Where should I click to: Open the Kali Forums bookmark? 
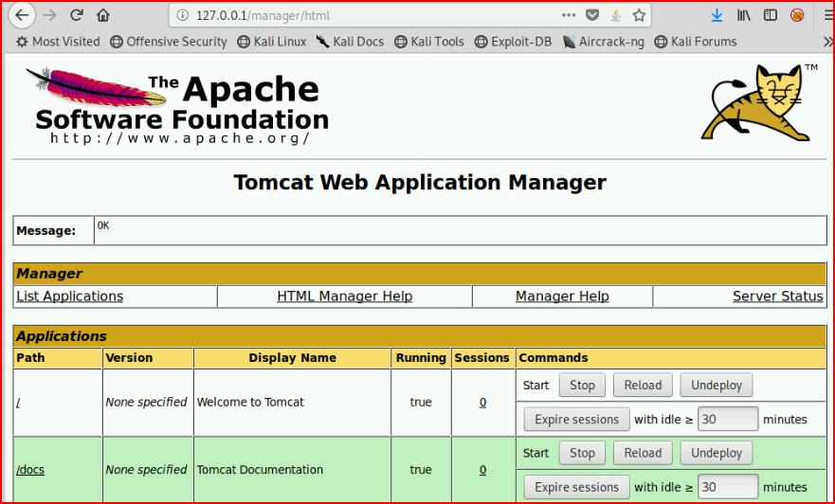coord(696,42)
